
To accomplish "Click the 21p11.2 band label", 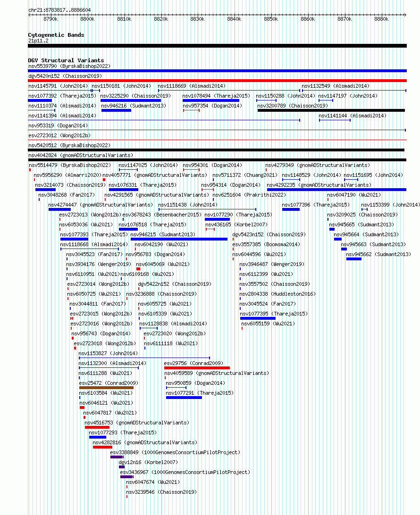I will pos(38,41).
